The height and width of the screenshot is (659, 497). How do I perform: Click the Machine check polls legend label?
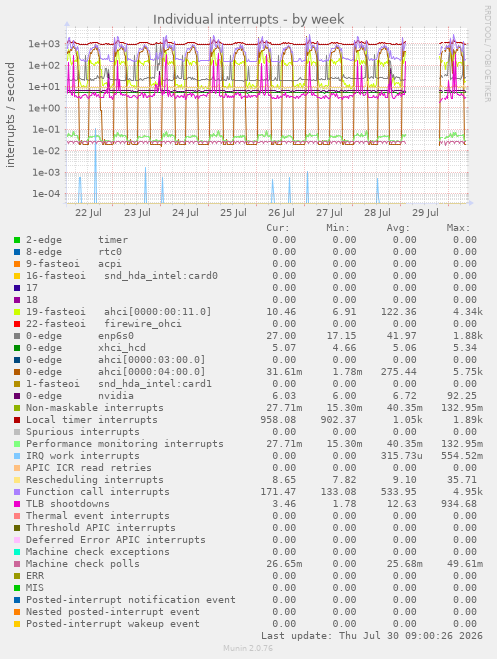[83, 564]
